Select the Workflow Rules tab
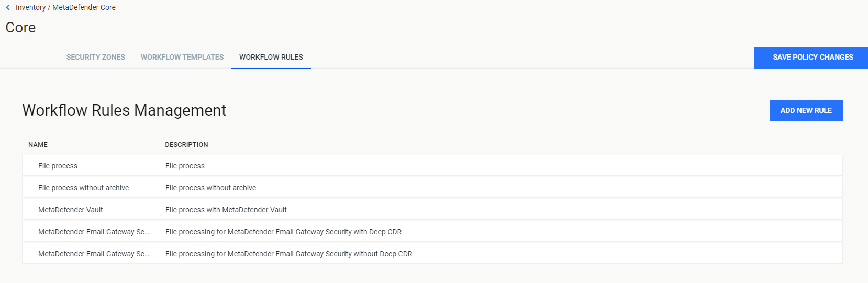Screen dimensions: 868x283 click(x=271, y=57)
